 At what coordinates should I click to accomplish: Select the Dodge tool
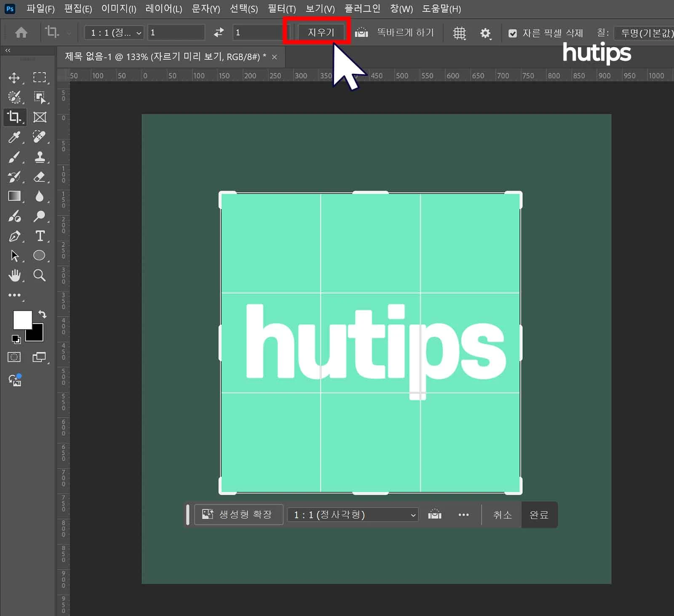click(x=40, y=216)
